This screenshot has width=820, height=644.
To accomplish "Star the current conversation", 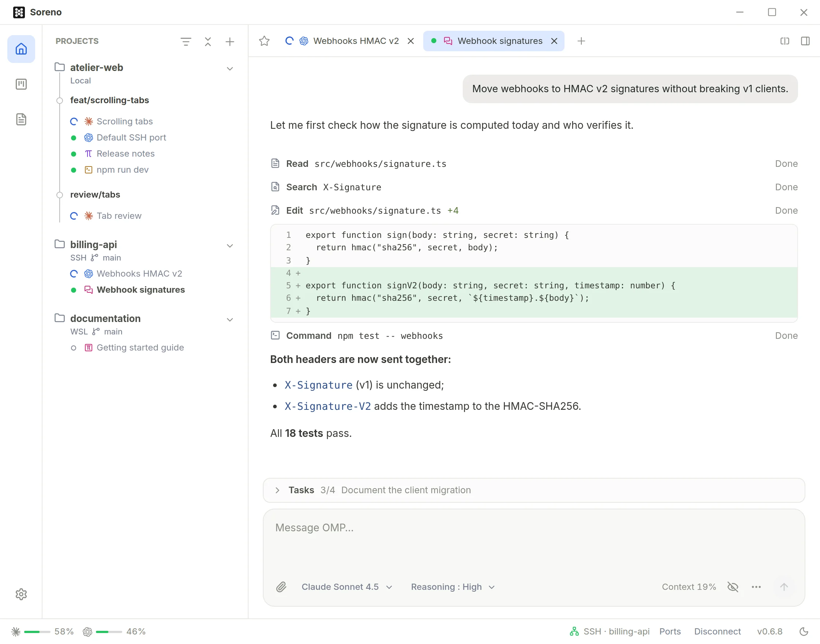I will pos(264,41).
